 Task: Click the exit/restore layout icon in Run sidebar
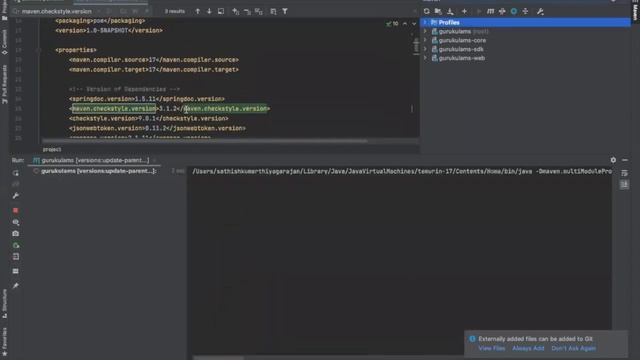tap(16, 257)
